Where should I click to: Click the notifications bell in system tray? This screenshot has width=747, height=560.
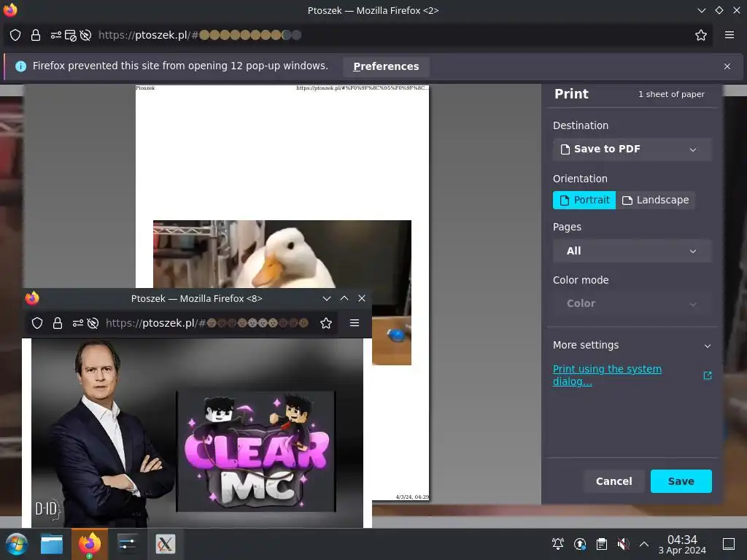tap(558, 544)
